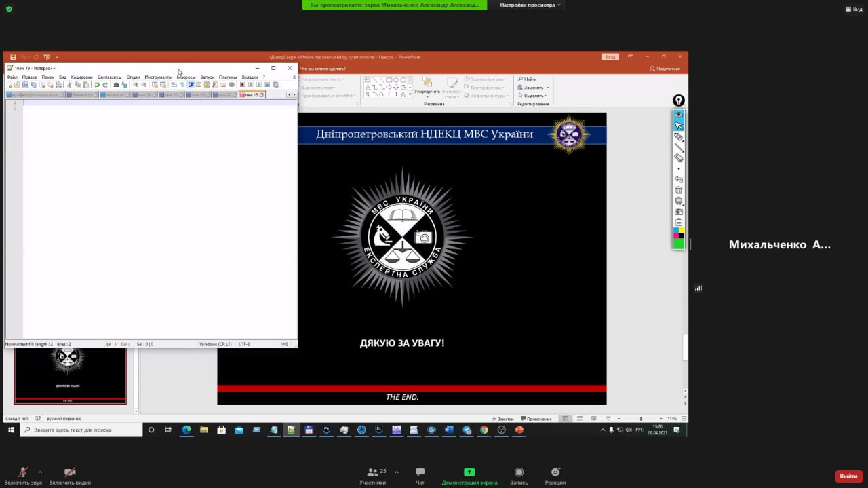Open Настройки просмотра dropdown
868x488 pixels.
pyautogui.click(x=531, y=5)
